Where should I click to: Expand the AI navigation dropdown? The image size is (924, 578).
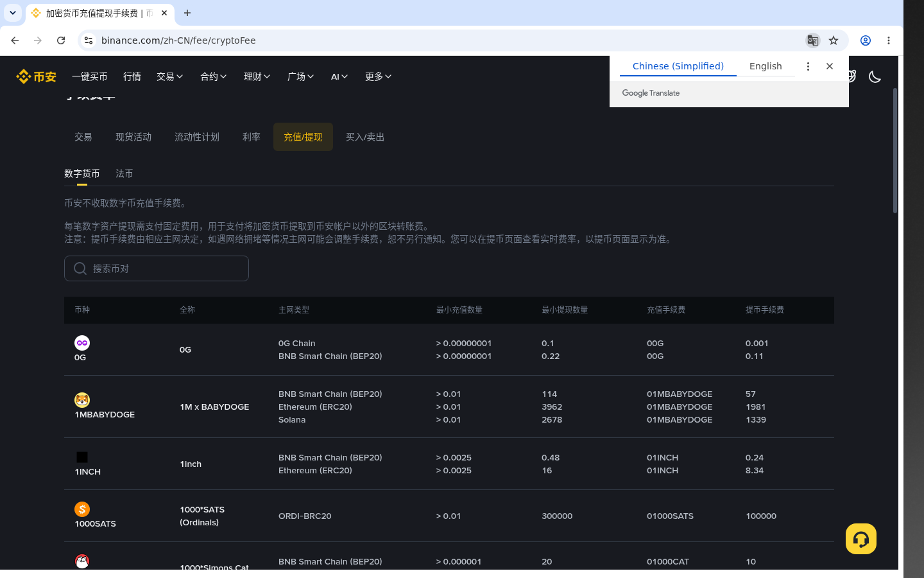point(339,76)
